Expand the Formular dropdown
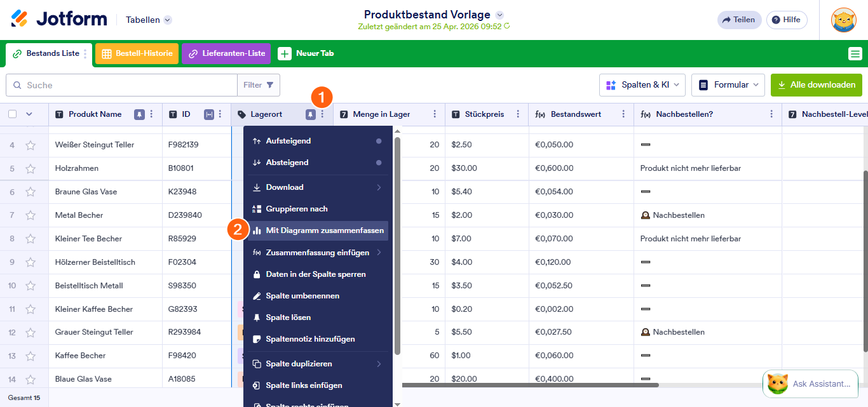868x407 pixels. [728, 84]
